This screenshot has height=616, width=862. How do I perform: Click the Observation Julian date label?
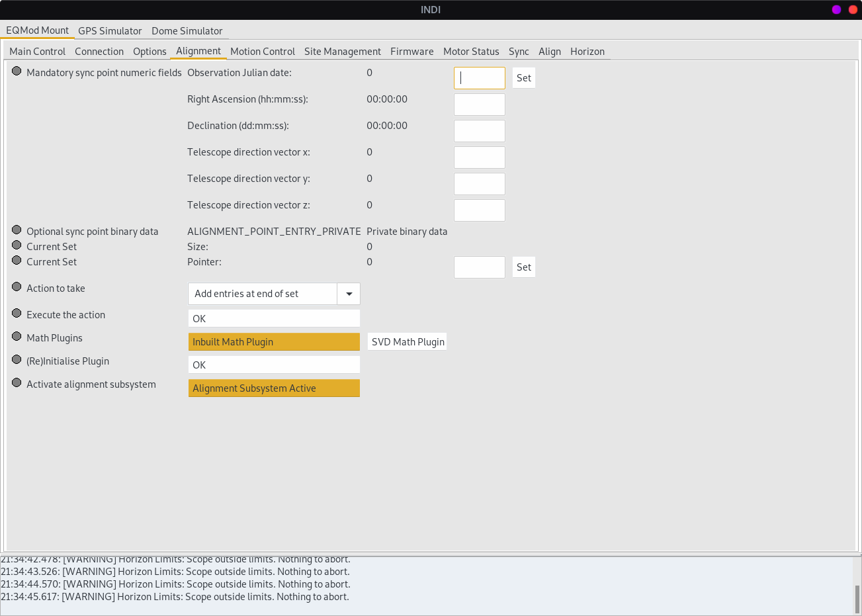(x=239, y=73)
